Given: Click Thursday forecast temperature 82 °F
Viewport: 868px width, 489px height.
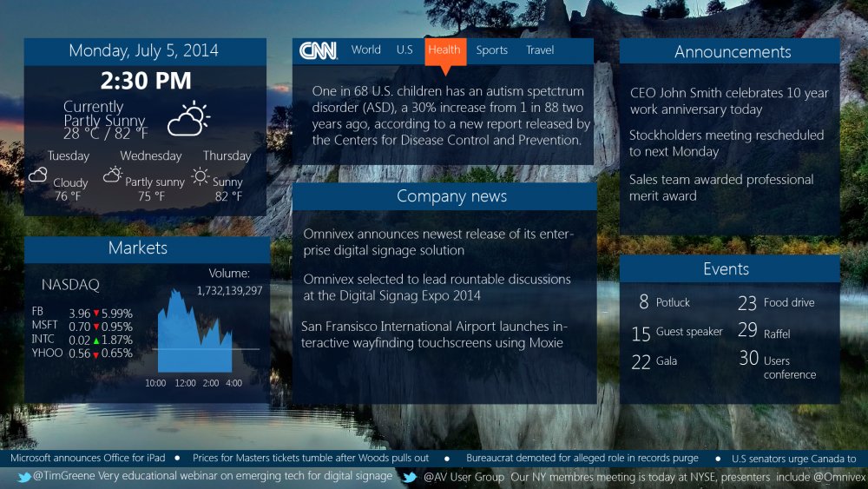Looking at the screenshot, I should click(x=228, y=196).
